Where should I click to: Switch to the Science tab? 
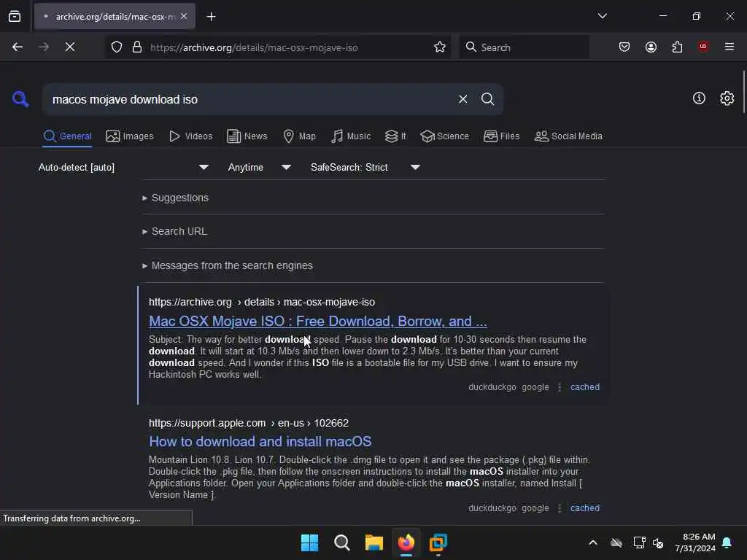(444, 136)
